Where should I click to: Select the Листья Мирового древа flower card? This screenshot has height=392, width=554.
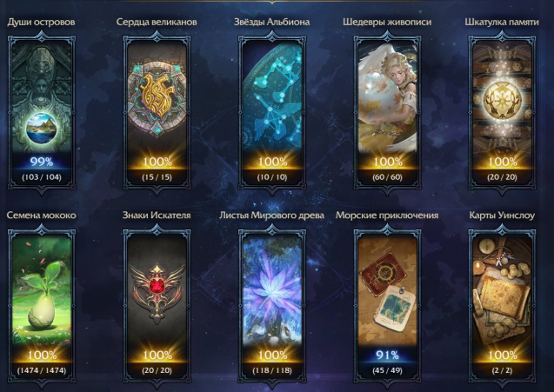pos(271,306)
